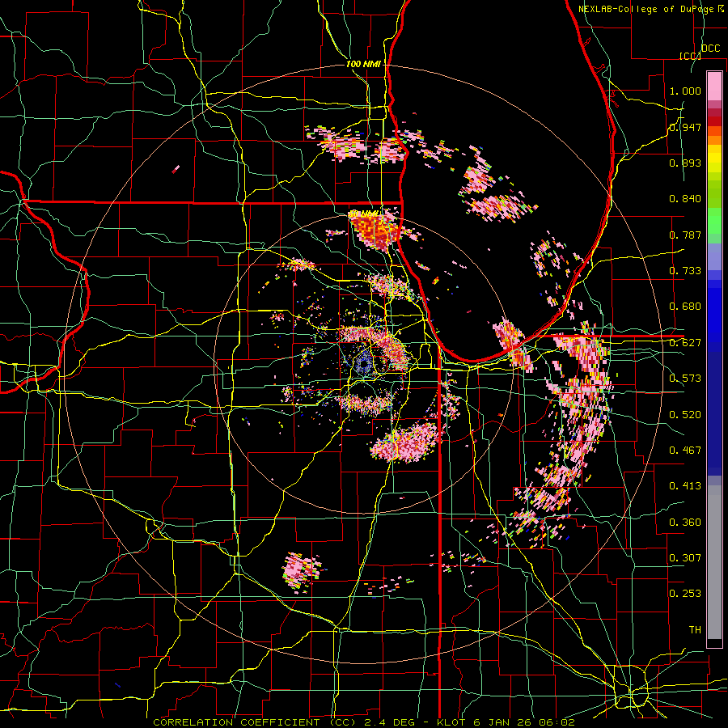Select the 0.733 scale value
Image resolution: width=728 pixels, height=728 pixels.
pos(685,271)
